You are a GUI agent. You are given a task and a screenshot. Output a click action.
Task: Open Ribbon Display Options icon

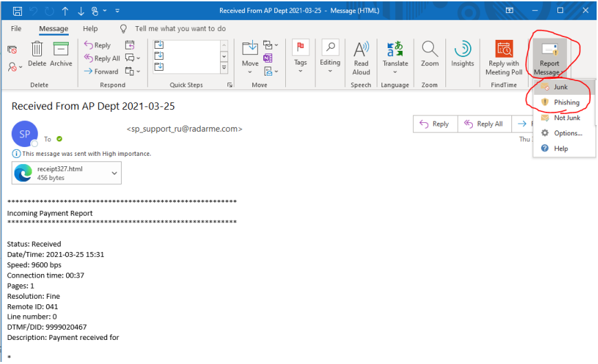509,11
